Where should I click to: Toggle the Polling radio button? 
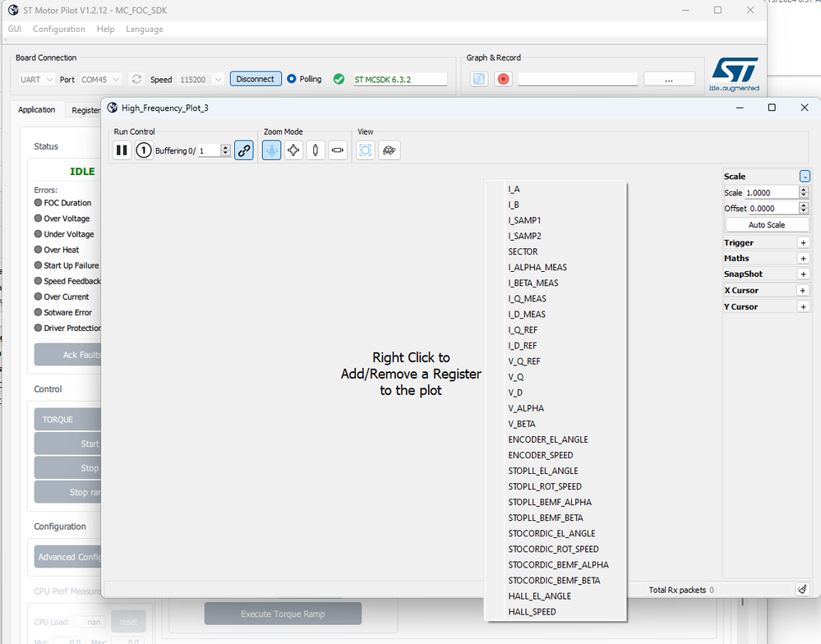click(x=292, y=79)
